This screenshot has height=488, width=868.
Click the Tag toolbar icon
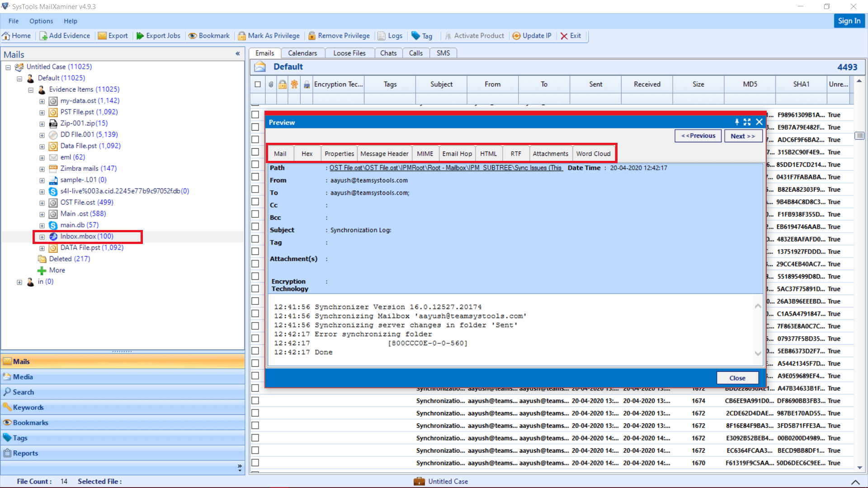coord(416,36)
